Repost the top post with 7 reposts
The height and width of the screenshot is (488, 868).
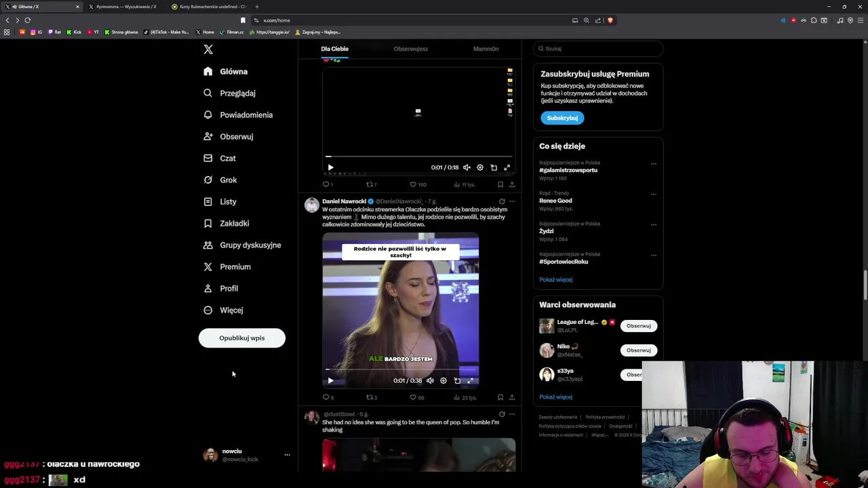tap(372, 184)
